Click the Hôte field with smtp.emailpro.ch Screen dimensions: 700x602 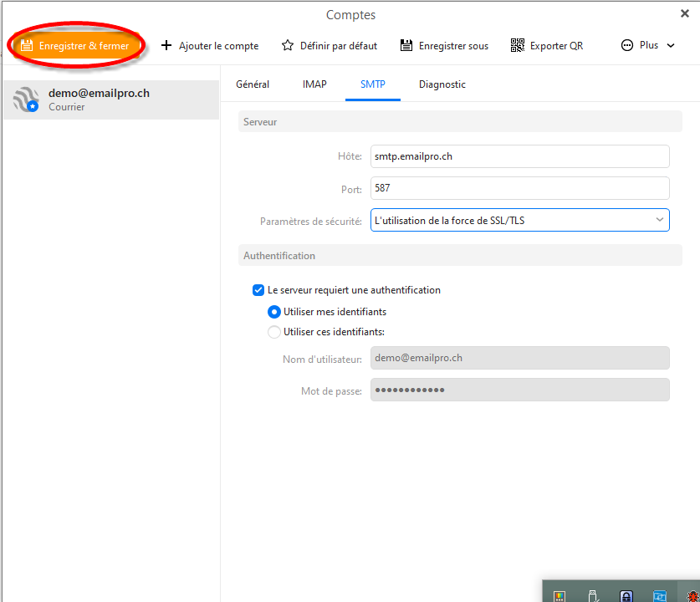(x=519, y=156)
